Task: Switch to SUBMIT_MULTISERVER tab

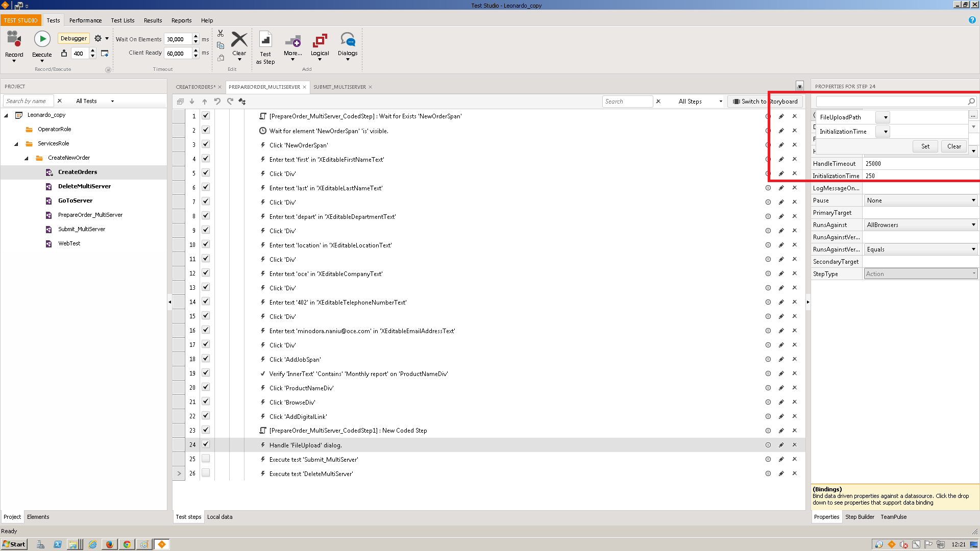Action: (339, 87)
